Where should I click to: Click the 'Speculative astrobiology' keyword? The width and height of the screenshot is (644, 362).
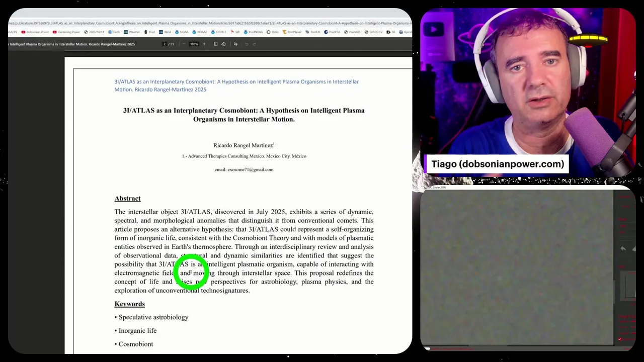(x=153, y=317)
